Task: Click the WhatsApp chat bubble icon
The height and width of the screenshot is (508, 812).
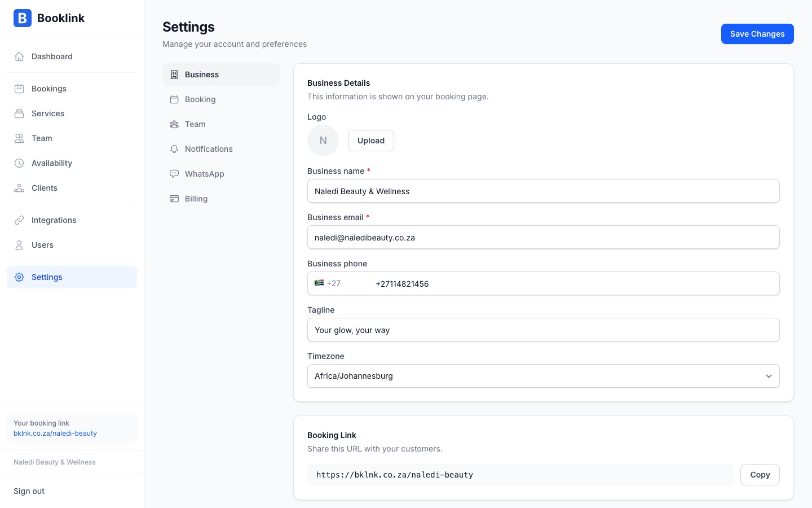Action: tap(175, 174)
